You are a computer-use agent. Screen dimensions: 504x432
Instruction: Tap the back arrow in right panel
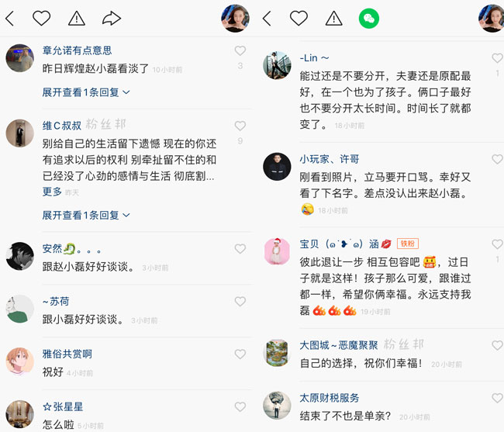[x=267, y=19]
